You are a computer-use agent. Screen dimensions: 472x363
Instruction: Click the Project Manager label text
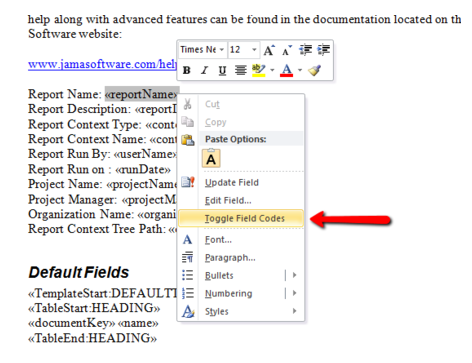[73, 199]
